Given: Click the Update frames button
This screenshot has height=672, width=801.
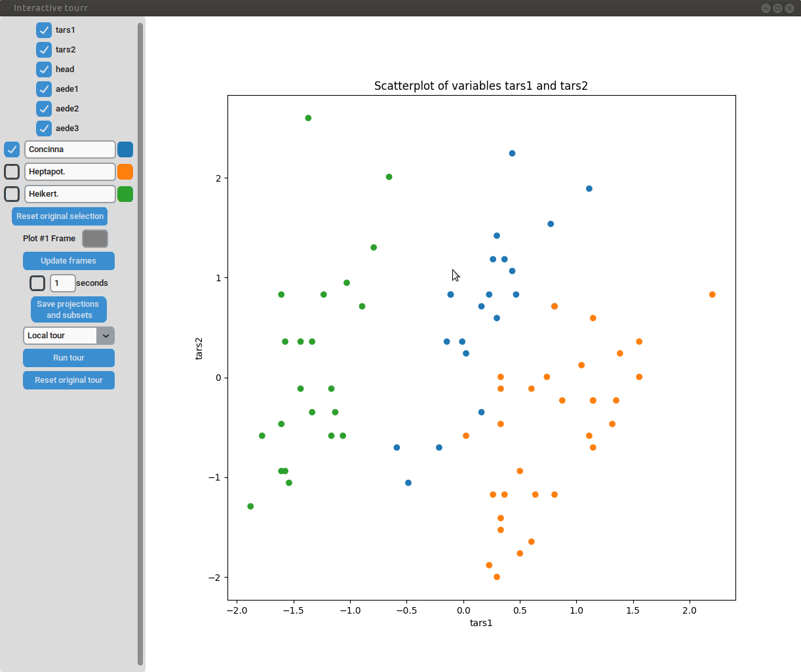Looking at the screenshot, I should (69, 261).
